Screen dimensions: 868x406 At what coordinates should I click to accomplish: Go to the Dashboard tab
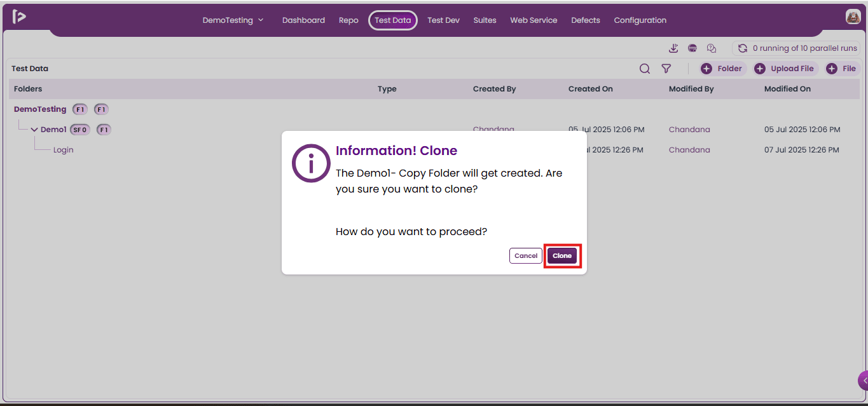[303, 20]
